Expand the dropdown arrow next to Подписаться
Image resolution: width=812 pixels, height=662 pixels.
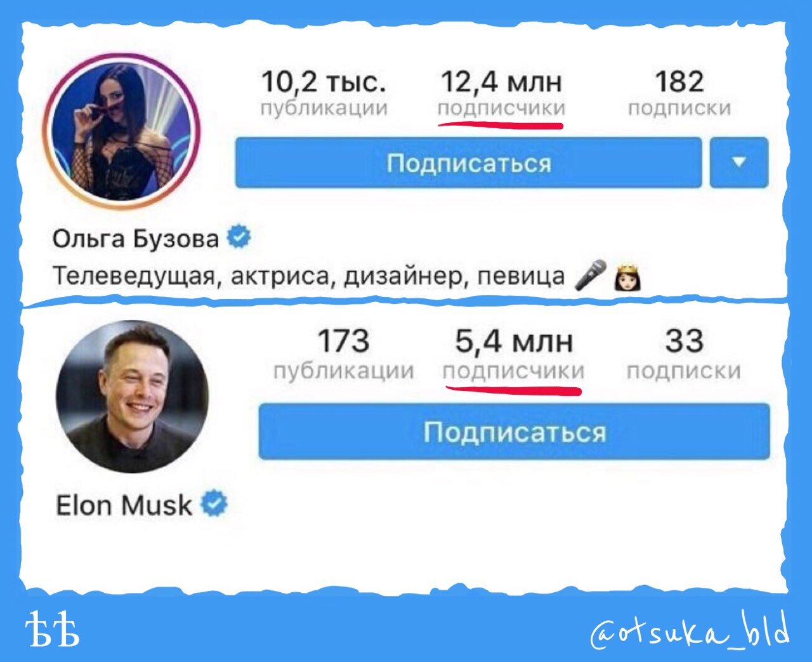pos(738,162)
